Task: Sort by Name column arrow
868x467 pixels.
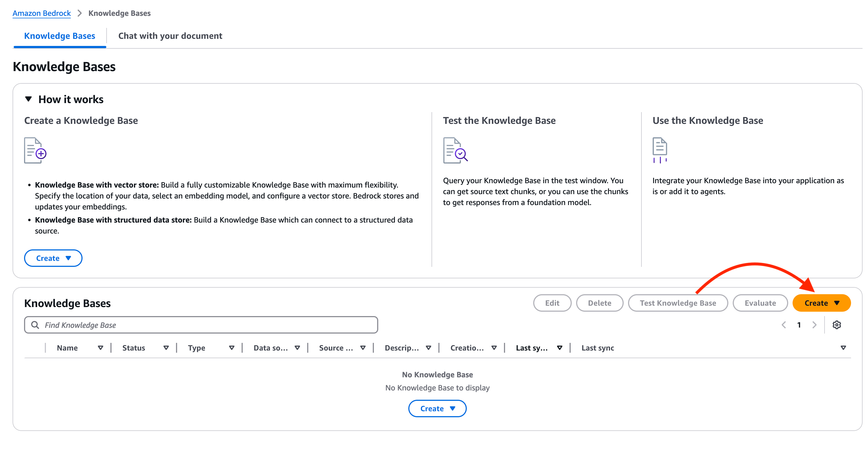Action: point(100,348)
